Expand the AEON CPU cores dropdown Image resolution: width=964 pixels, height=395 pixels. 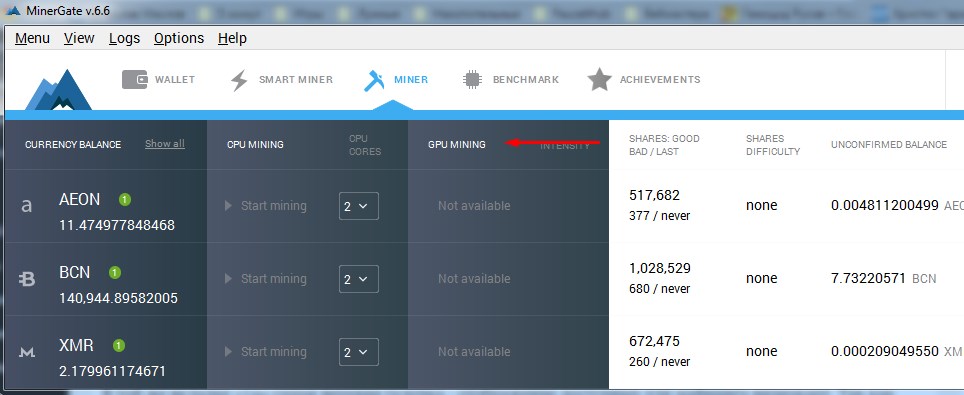[x=359, y=206]
